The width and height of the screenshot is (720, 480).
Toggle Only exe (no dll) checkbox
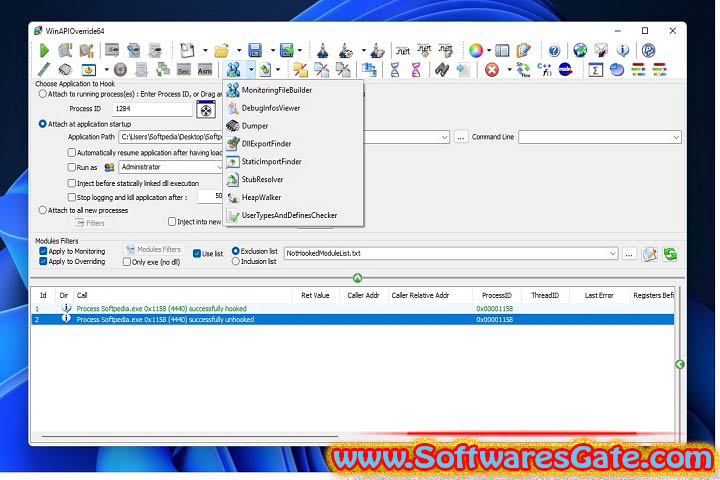pos(127,262)
